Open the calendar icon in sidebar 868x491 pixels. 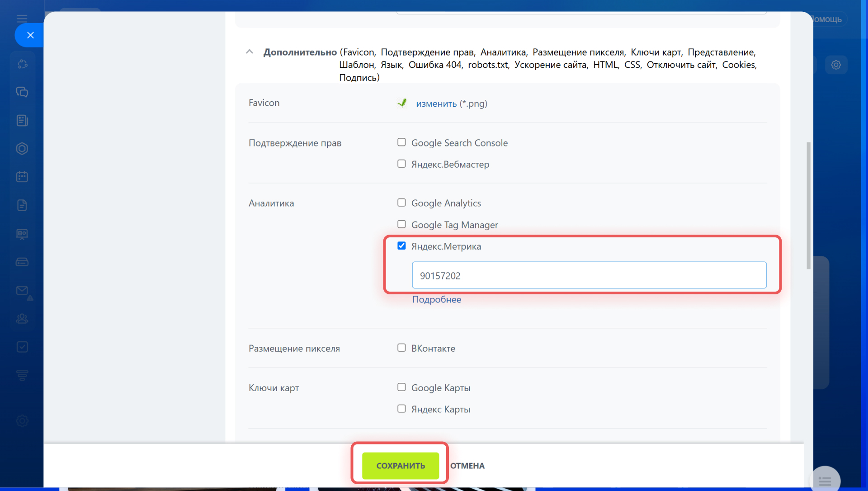point(22,177)
